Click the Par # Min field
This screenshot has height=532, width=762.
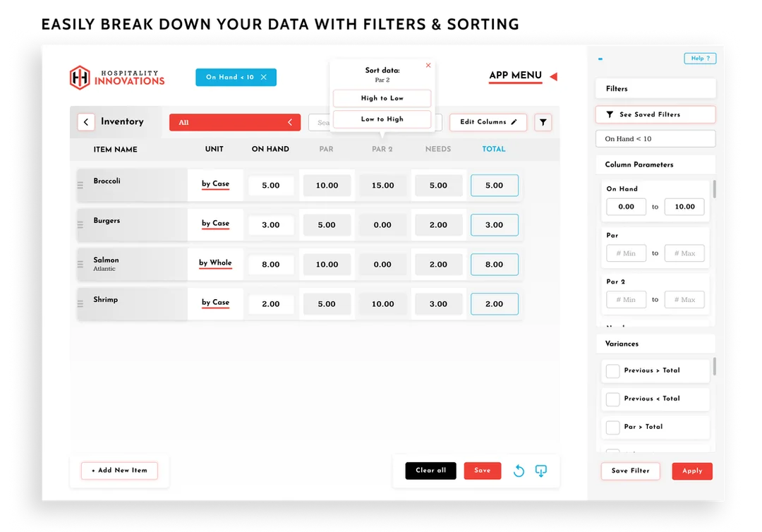tap(626, 253)
